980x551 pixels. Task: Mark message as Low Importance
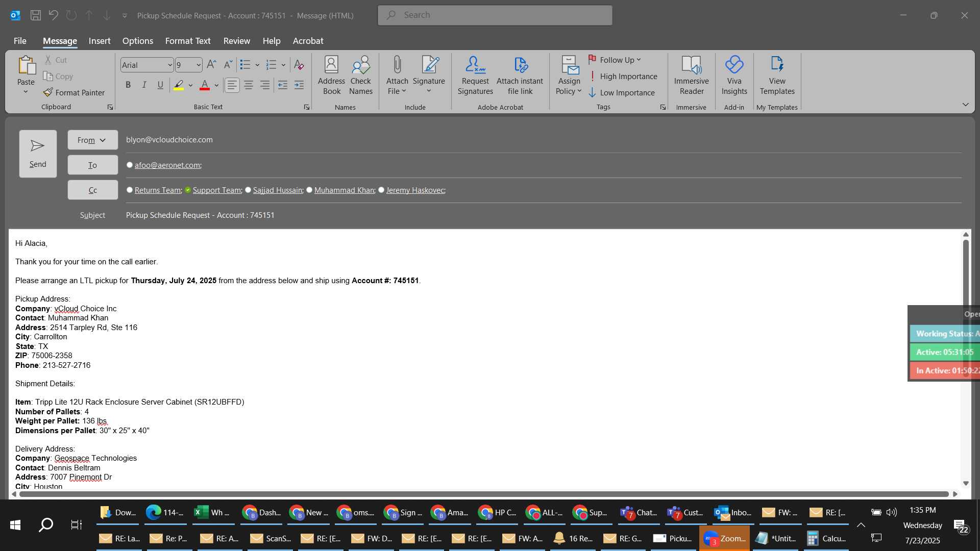[x=622, y=92]
